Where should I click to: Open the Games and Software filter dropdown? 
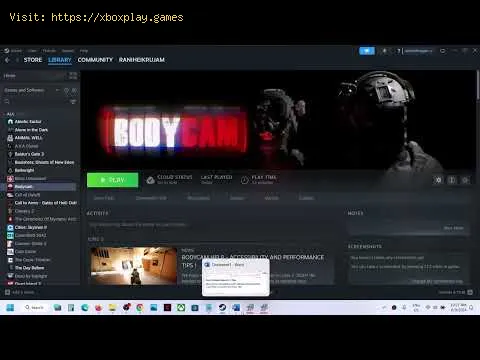(x=32, y=90)
